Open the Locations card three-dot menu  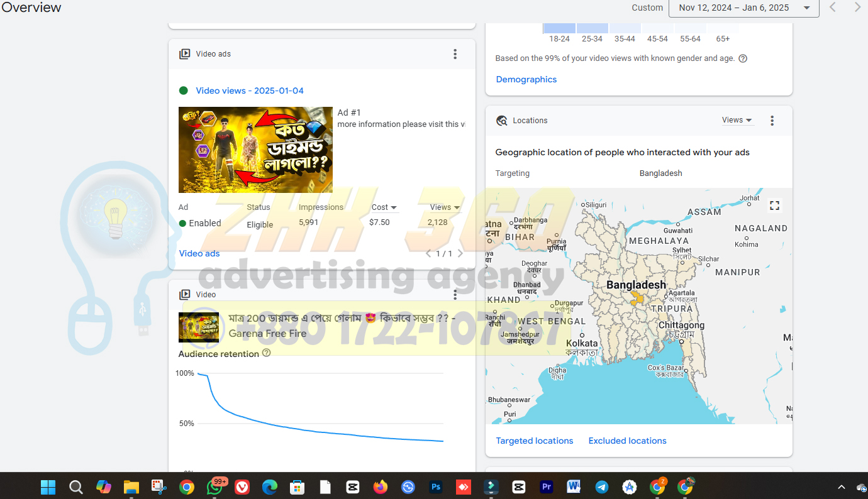772,121
